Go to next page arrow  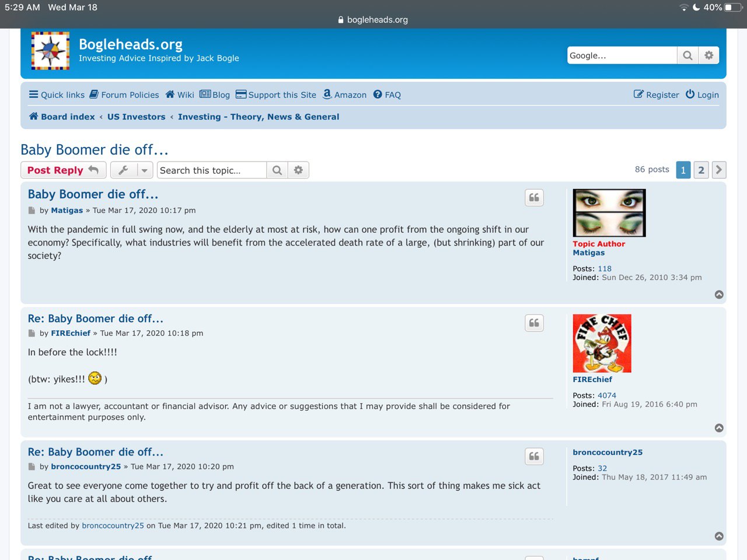(x=719, y=170)
